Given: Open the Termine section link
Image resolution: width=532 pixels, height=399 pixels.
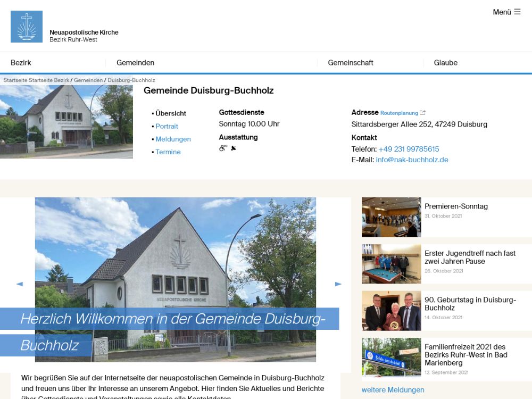Looking at the screenshot, I should pos(168,152).
